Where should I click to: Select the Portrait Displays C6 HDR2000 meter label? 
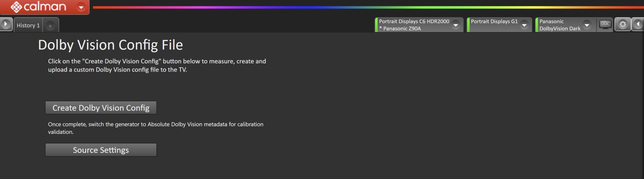(414, 21)
